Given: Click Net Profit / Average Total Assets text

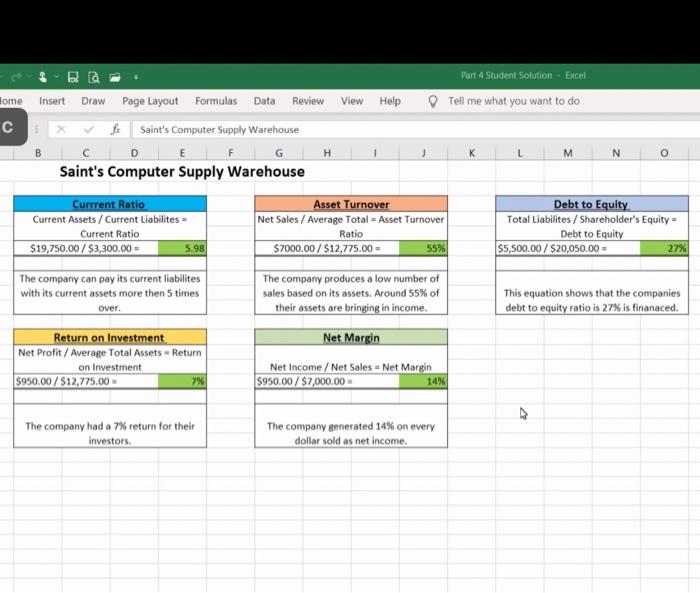Looking at the screenshot, I should (110, 359).
